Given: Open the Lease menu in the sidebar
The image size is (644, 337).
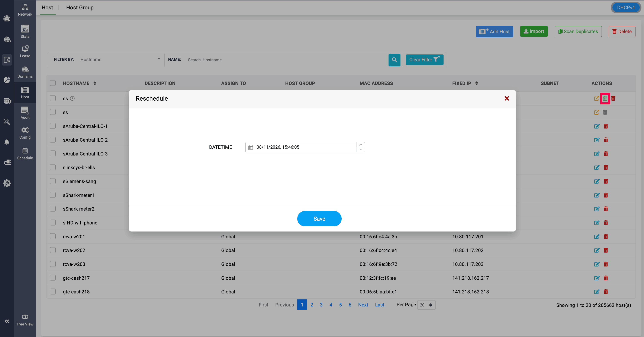Looking at the screenshot, I should 25,52.
